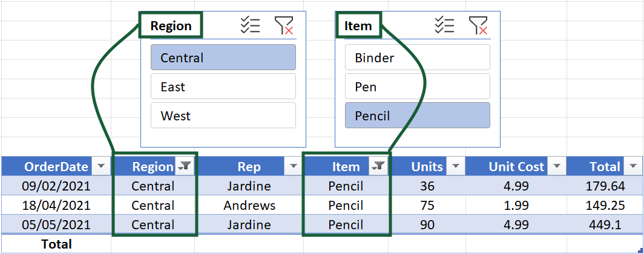Choose Pen in the Item slicer
Screen dimensions: 644x254
click(x=417, y=87)
